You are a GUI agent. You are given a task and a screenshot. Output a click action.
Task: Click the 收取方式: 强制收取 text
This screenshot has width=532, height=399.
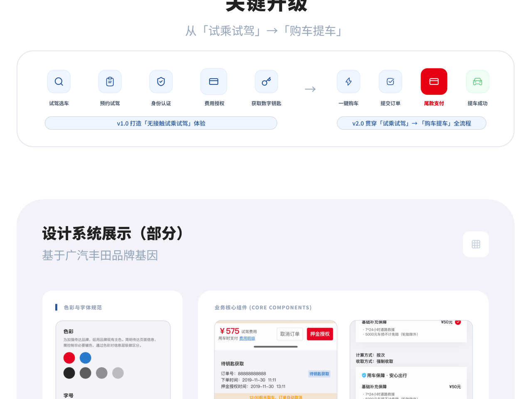pyautogui.click(x=374, y=361)
